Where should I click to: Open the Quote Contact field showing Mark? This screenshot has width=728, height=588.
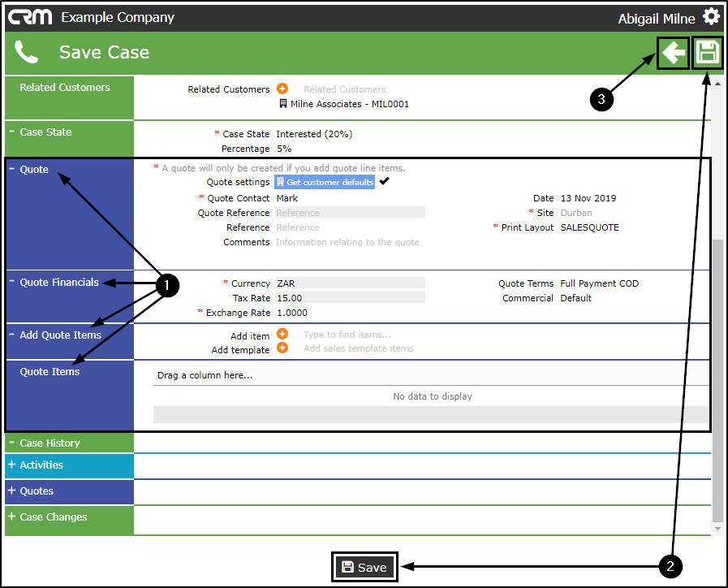[x=287, y=198]
